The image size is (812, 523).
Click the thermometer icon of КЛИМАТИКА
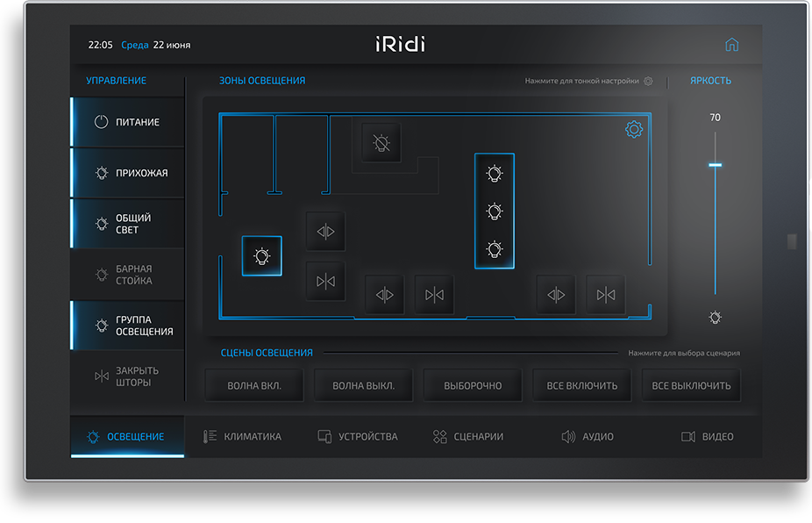coord(210,436)
